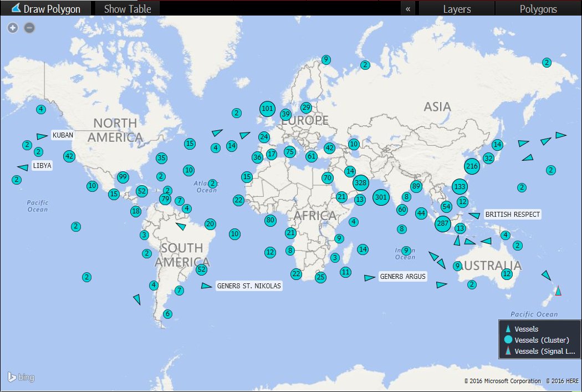The width and height of the screenshot is (582, 392).
Task: Open the 32 vessel cluster
Action: [x=488, y=159]
